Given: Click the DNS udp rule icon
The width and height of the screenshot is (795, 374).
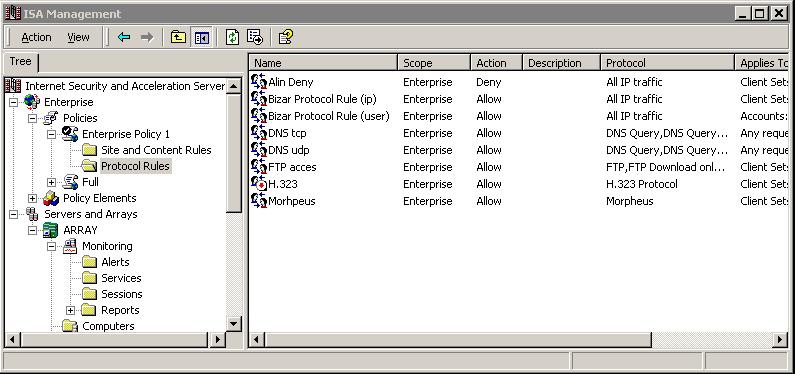Looking at the screenshot, I should click(259, 150).
